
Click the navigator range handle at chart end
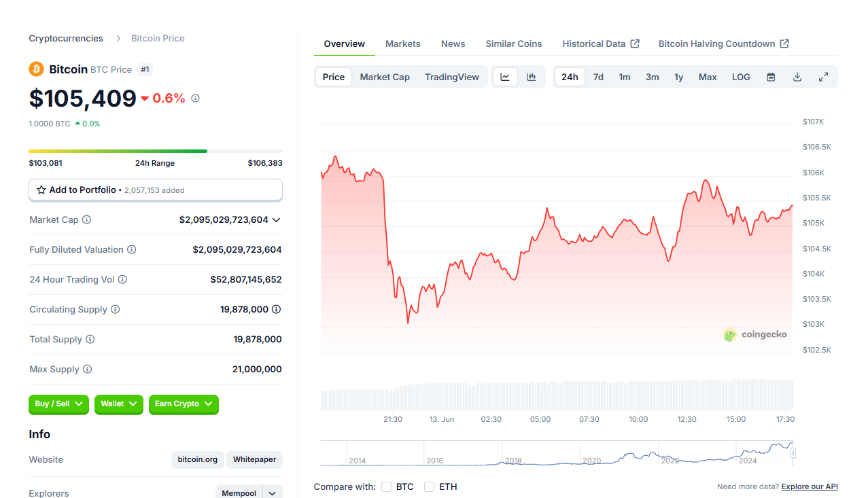(793, 452)
